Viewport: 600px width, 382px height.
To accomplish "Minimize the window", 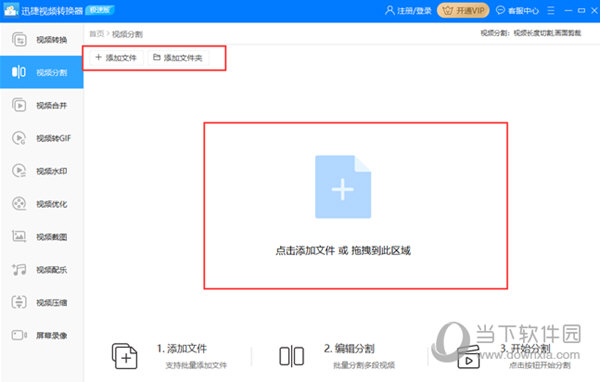I will pos(568,10).
